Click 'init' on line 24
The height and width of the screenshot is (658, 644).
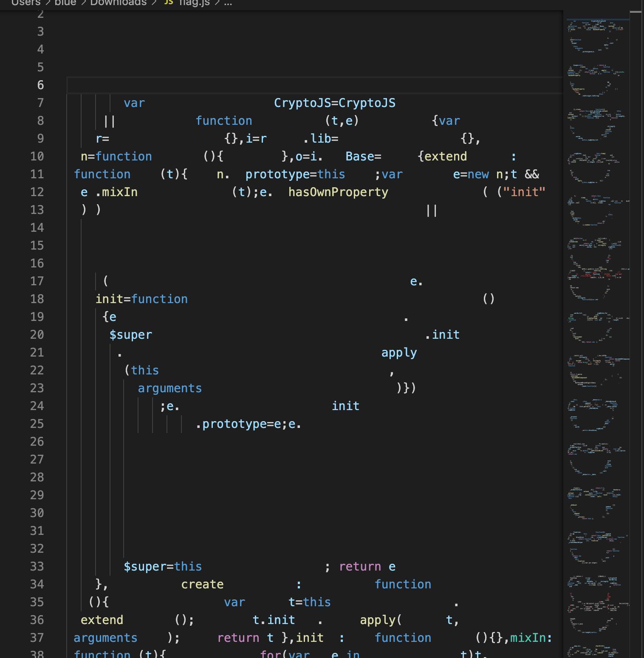(346, 406)
